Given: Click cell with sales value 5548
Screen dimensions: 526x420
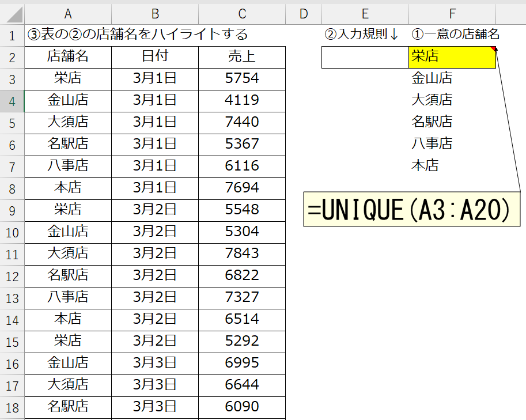Looking at the screenshot, I should 242,210.
